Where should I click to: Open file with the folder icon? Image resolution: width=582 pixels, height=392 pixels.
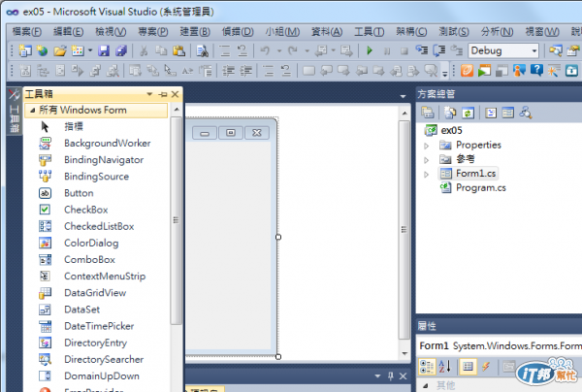[x=60, y=50]
